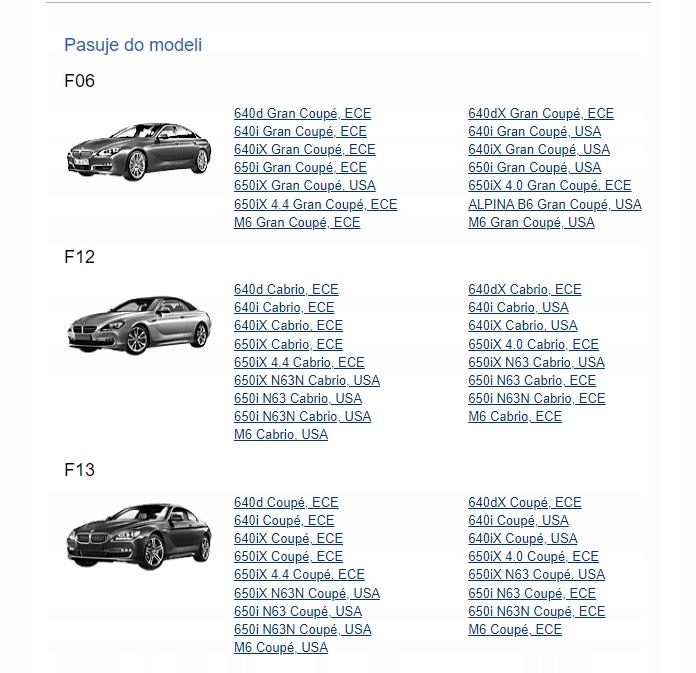Open the ALPINA B6 Gran Coupé, USA link
This screenshot has width=696, height=673.
(x=555, y=204)
